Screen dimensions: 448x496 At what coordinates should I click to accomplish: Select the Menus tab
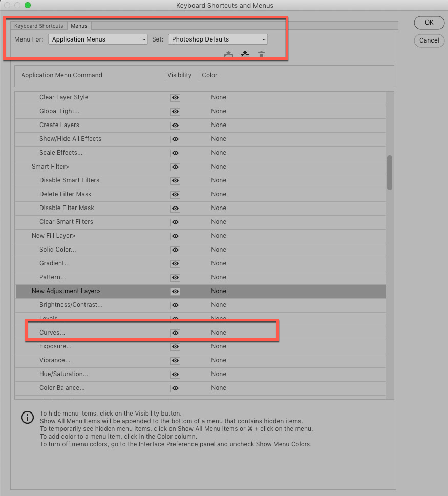pyautogui.click(x=79, y=25)
